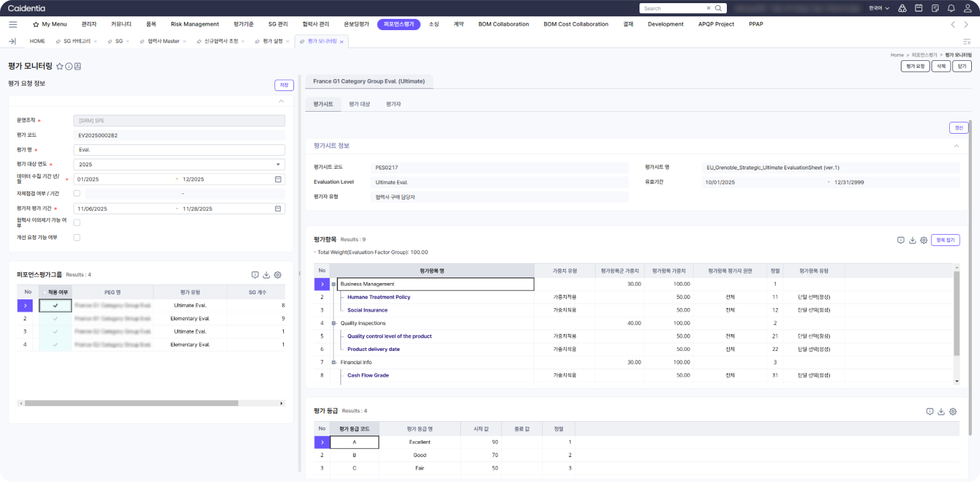
Task: Open the hamburger menu icon
Action: [x=13, y=24]
